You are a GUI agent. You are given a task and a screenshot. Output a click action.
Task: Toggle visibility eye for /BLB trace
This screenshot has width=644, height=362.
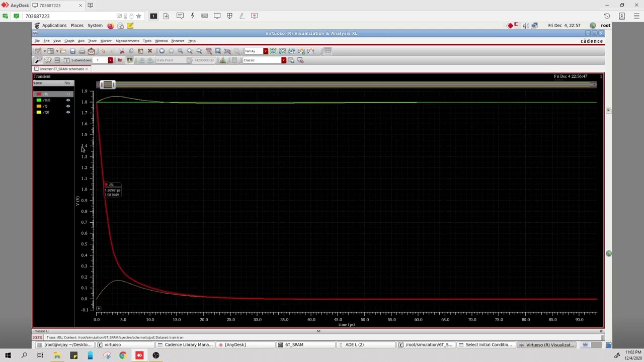68,100
